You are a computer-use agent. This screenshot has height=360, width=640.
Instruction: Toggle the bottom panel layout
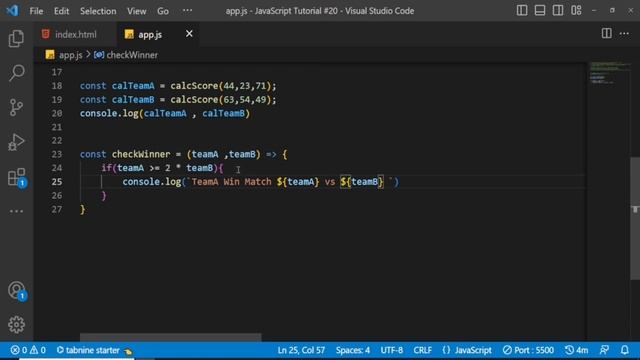pyautogui.click(x=540, y=11)
